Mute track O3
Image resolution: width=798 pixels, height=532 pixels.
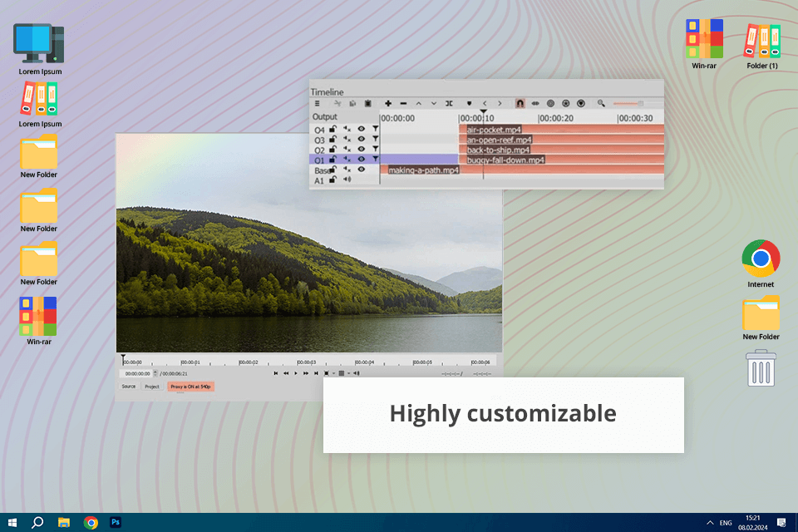[347, 139]
